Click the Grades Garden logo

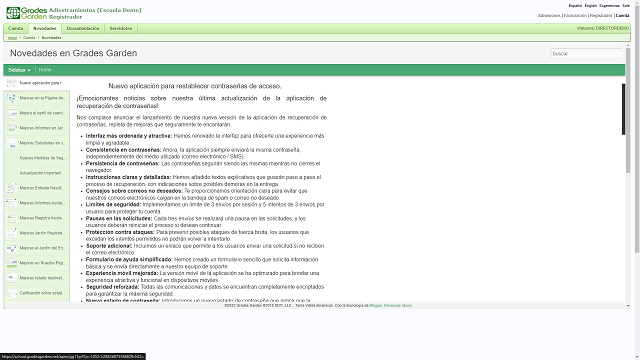[27, 13]
